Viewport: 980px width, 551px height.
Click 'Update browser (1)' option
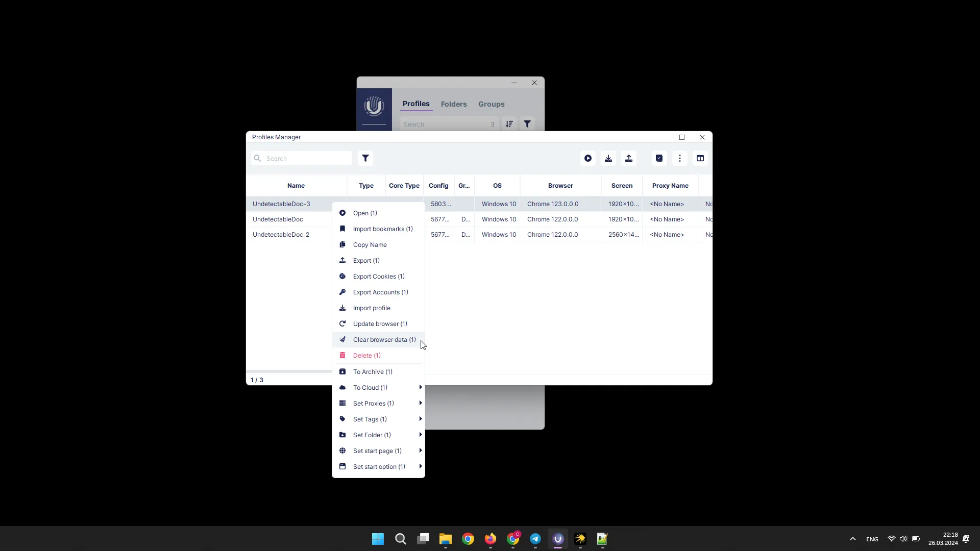click(x=380, y=323)
